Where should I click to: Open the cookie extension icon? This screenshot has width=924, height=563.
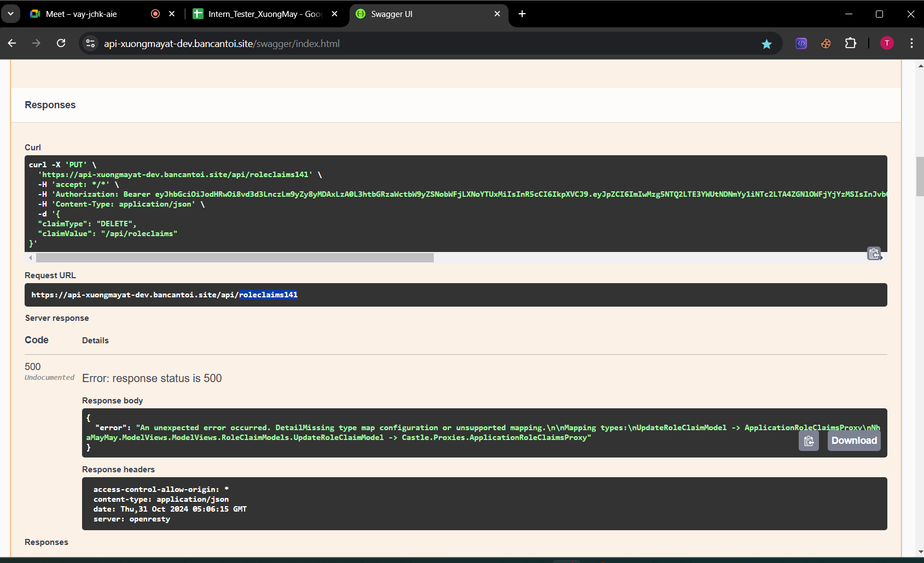pyautogui.click(x=826, y=44)
